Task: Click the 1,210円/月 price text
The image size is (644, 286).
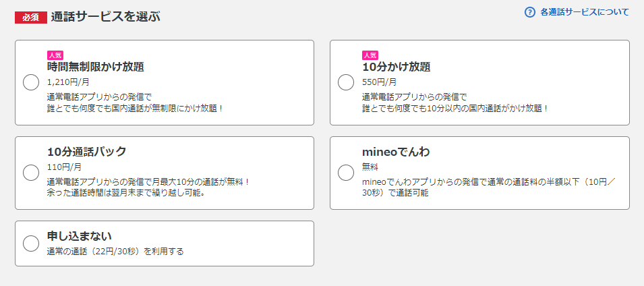Action: tap(68, 82)
